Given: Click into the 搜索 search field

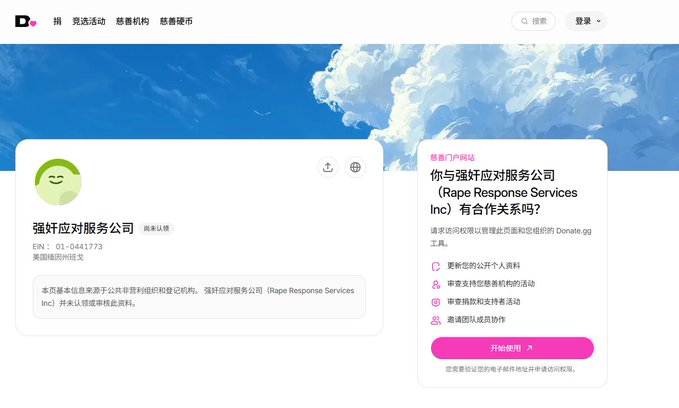Looking at the screenshot, I should click(534, 21).
